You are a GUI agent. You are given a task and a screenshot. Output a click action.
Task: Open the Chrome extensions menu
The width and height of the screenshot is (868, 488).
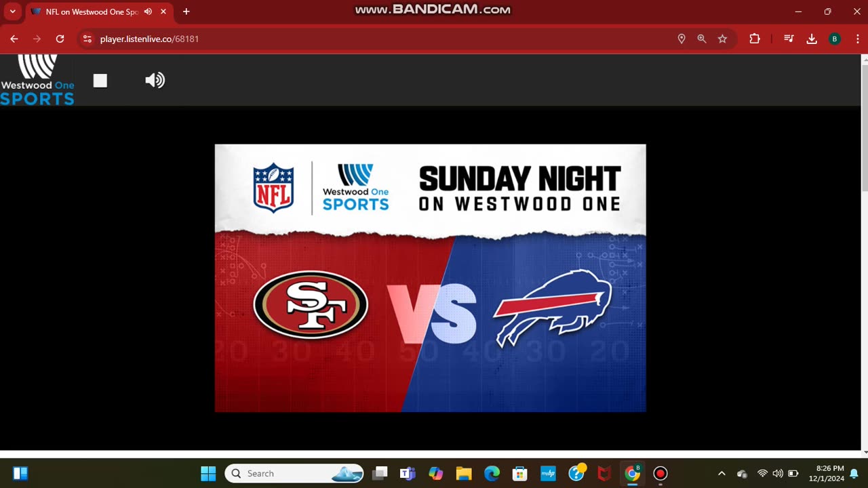click(x=755, y=39)
